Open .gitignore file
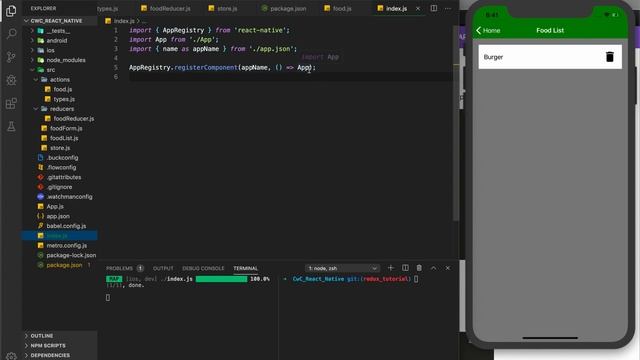The height and width of the screenshot is (360, 640). (59, 187)
